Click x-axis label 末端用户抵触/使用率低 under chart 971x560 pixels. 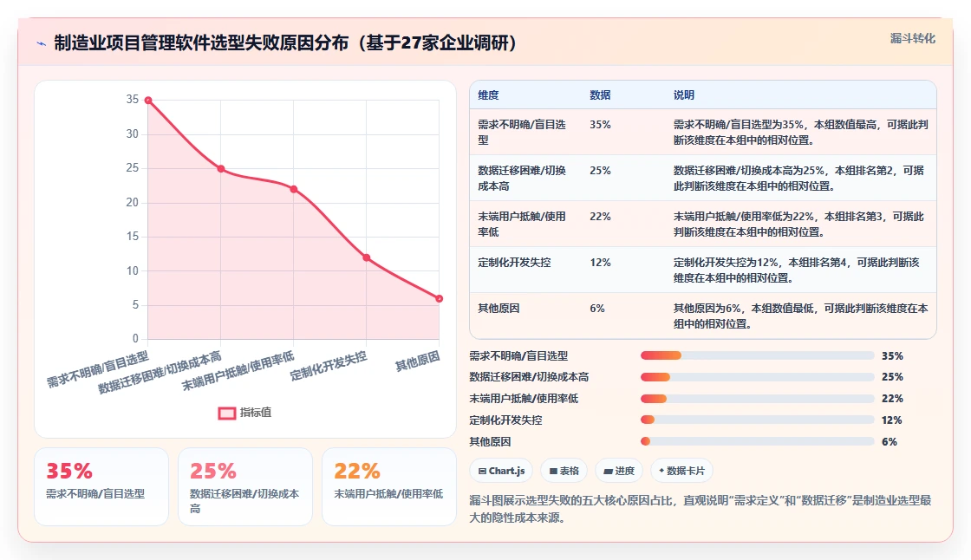238,371
